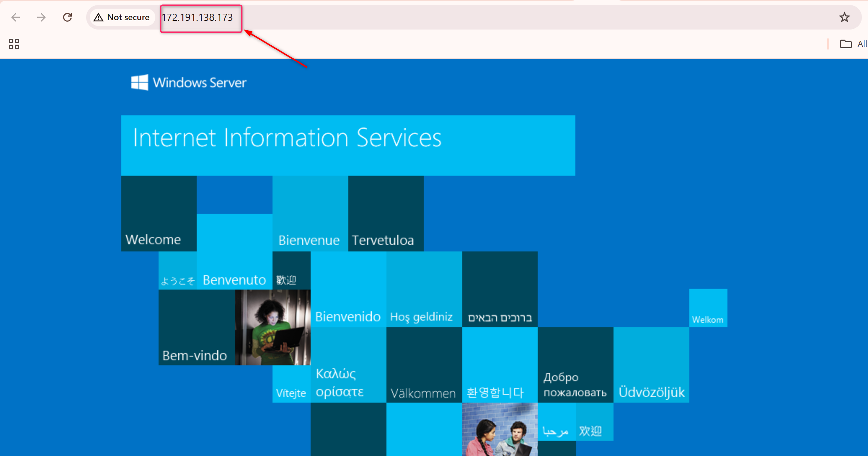
Task: Click the Welcome tile
Action: click(x=159, y=214)
